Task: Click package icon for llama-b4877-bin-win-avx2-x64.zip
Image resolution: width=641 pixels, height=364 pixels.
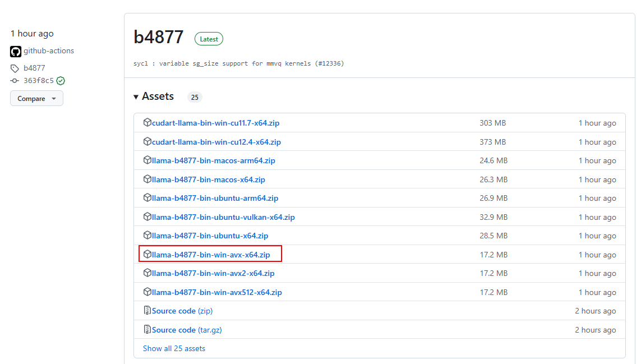Action: point(147,273)
